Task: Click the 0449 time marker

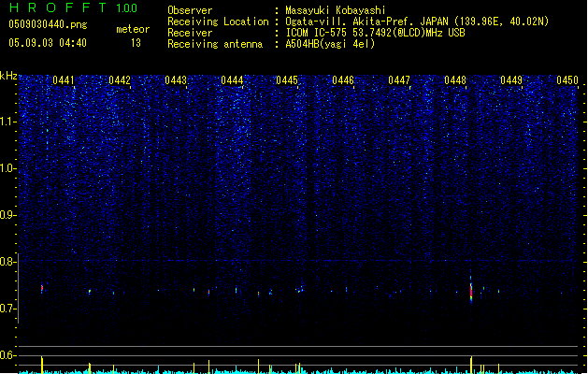Action: tap(511, 79)
